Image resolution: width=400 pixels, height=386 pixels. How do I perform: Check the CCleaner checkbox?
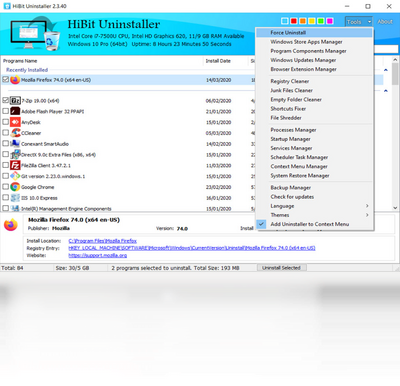point(5,133)
